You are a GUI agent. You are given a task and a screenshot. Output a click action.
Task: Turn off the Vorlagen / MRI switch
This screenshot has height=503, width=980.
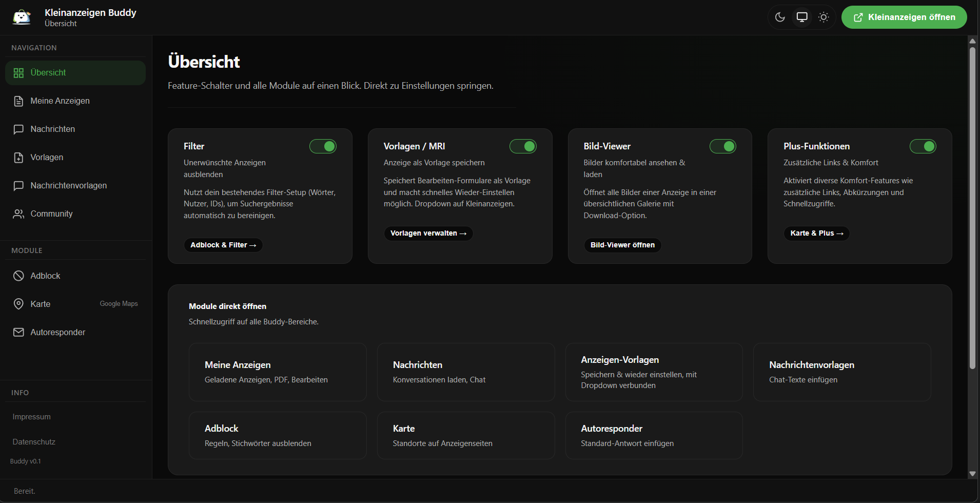523,146
